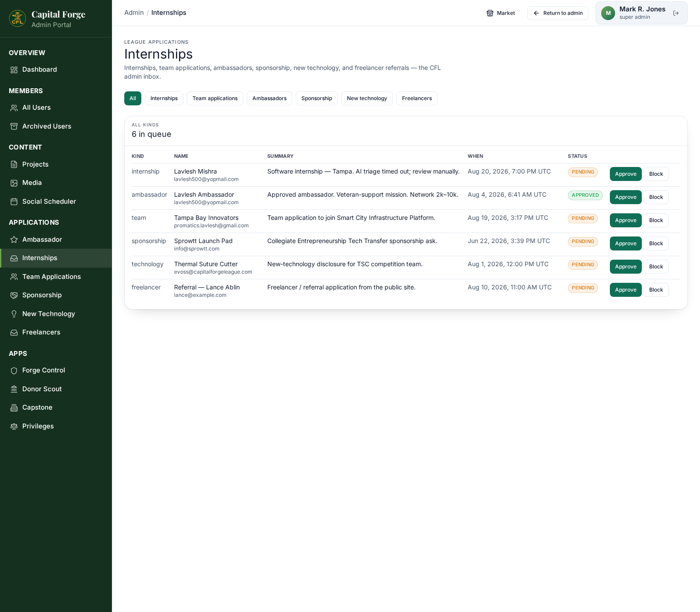Open Donor Scout app

click(x=56, y=389)
